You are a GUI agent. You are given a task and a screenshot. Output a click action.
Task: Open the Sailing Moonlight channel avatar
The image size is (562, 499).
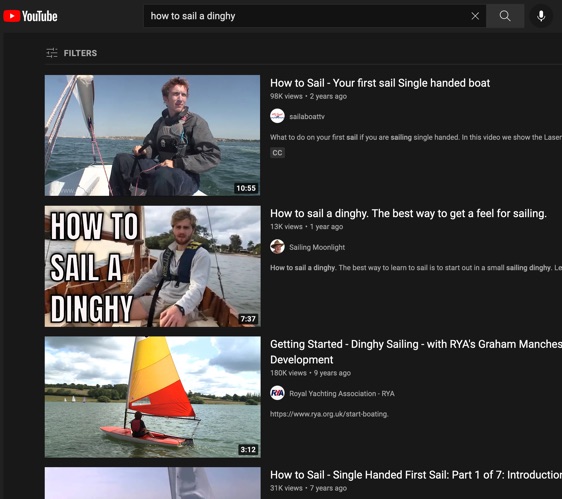[277, 247]
